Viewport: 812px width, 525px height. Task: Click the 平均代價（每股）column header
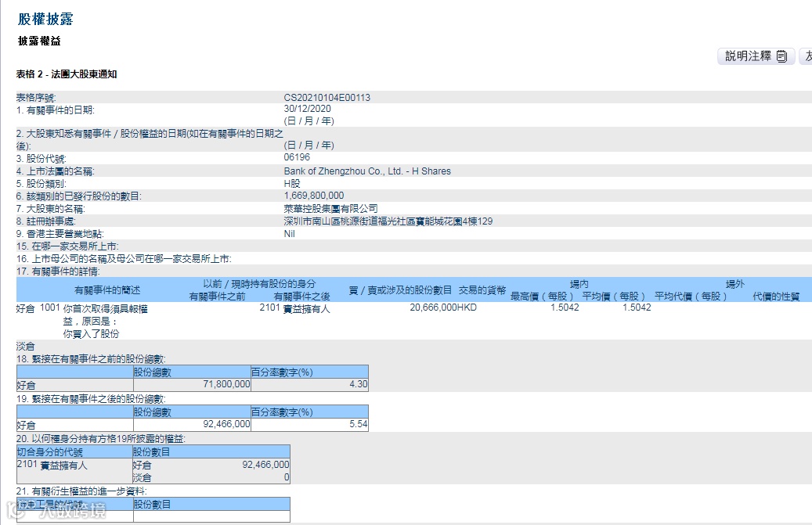[x=691, y=297]
